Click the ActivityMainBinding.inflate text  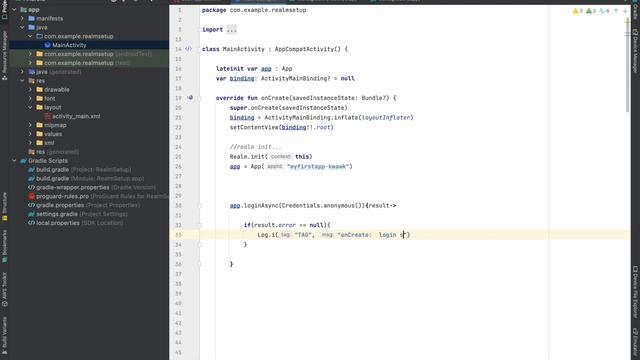tap(311, 118)
